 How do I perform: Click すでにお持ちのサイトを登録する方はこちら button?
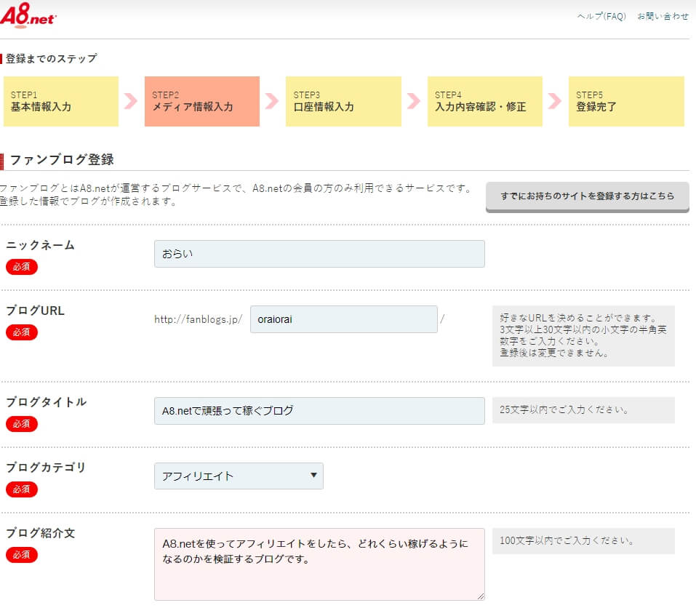tap(587, 196)
